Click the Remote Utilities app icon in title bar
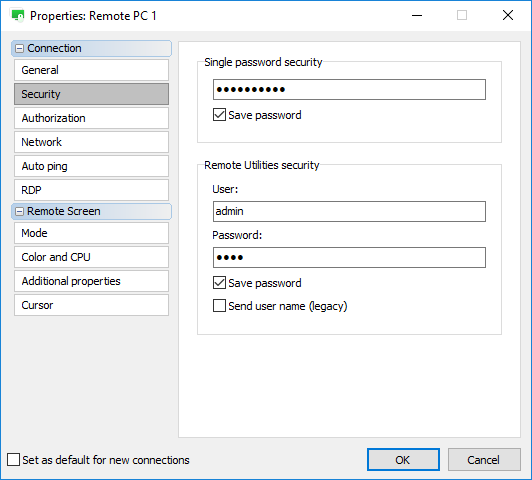532x480 pixels. tap(18, 16)
